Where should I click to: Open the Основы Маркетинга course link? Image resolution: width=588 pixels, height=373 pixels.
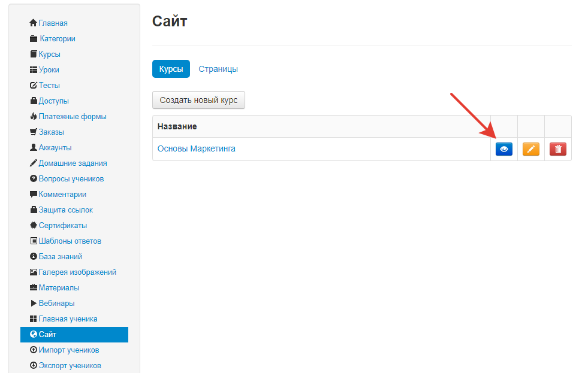[196, 148]
